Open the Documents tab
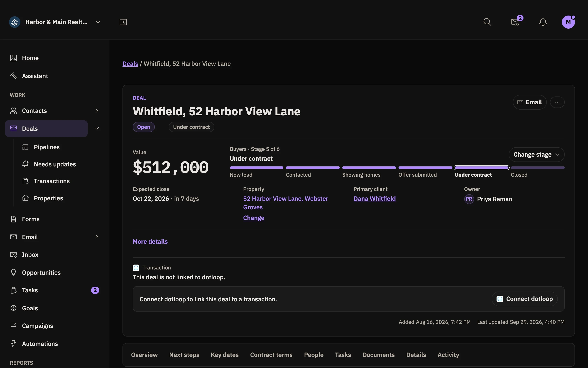 click(379, 355)
